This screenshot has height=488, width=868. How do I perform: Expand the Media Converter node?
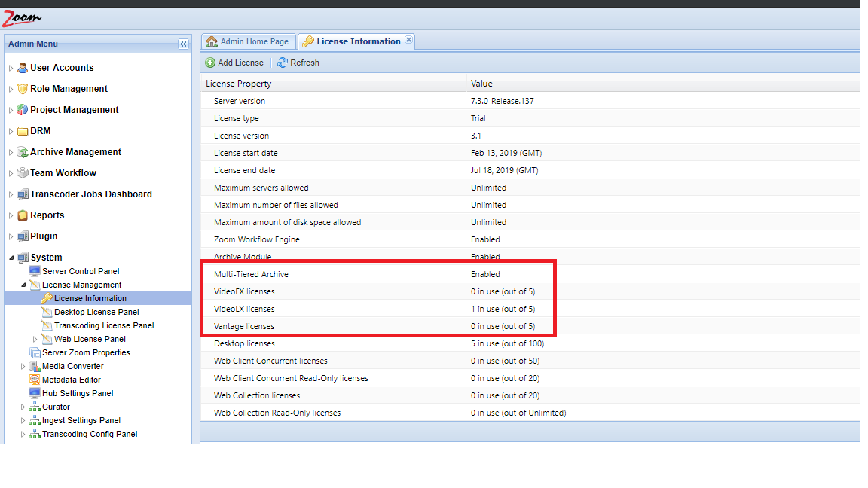[23, 366]
